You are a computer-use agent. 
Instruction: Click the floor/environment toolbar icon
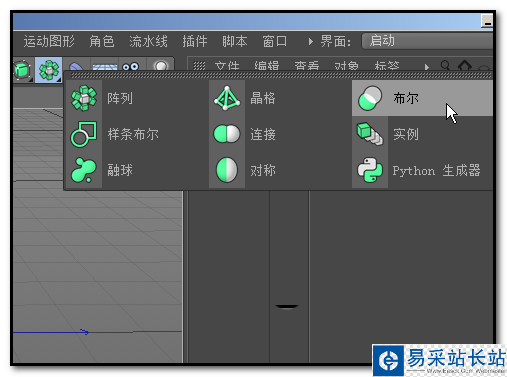105,66
